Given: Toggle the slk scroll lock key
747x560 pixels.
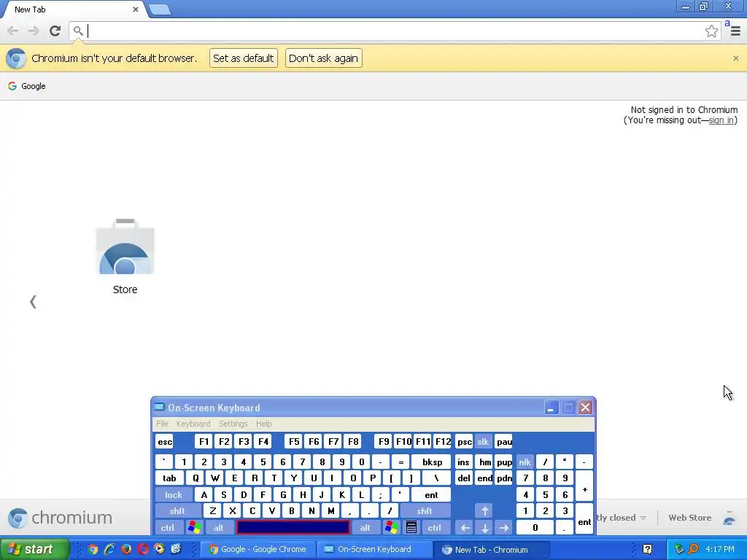Looking at the screenshot, I should tap(483, 441).
